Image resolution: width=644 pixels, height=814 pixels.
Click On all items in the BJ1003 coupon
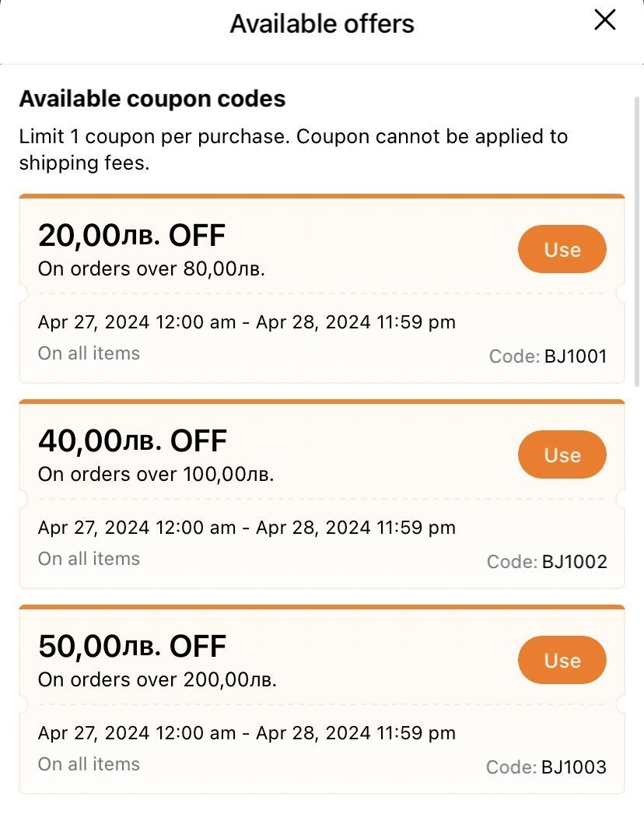pos(89,764)
